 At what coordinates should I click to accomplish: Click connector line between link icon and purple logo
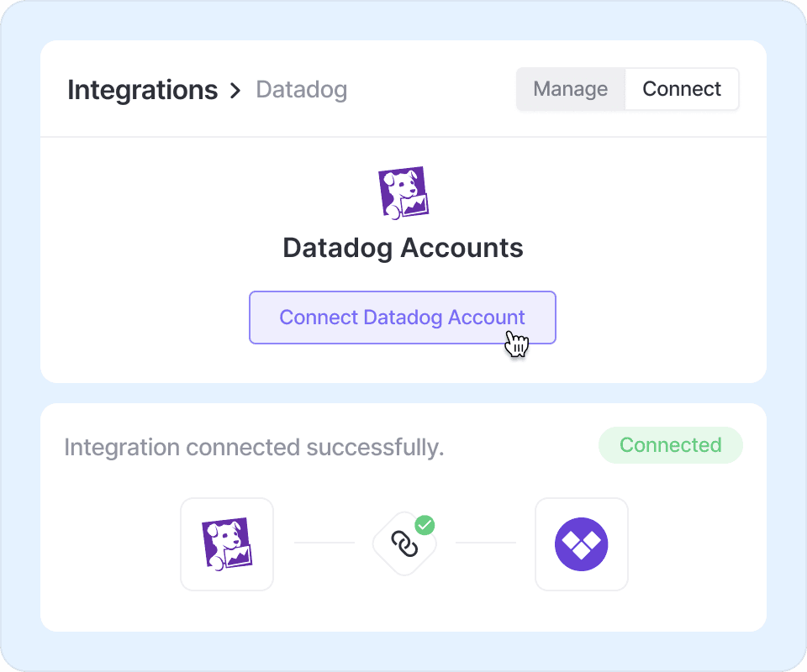[485, 543]
